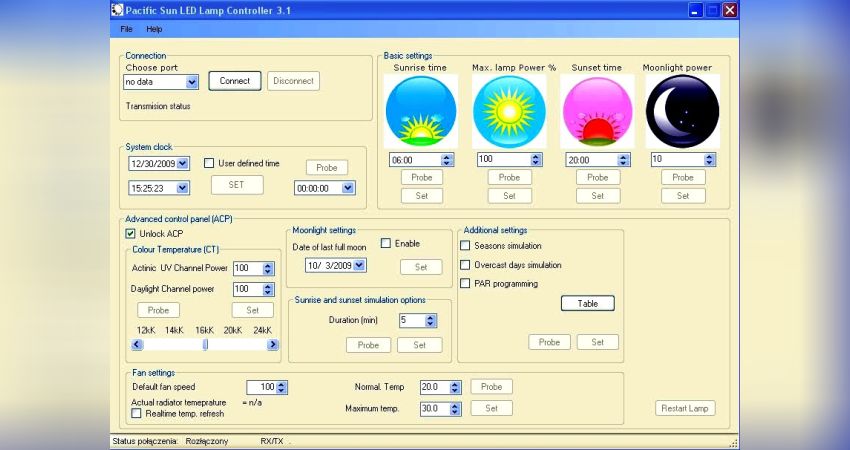Open the 00:00:00 time dropdown
The width and height of the screenshot is (850, 450).
(x=348, y=188)
